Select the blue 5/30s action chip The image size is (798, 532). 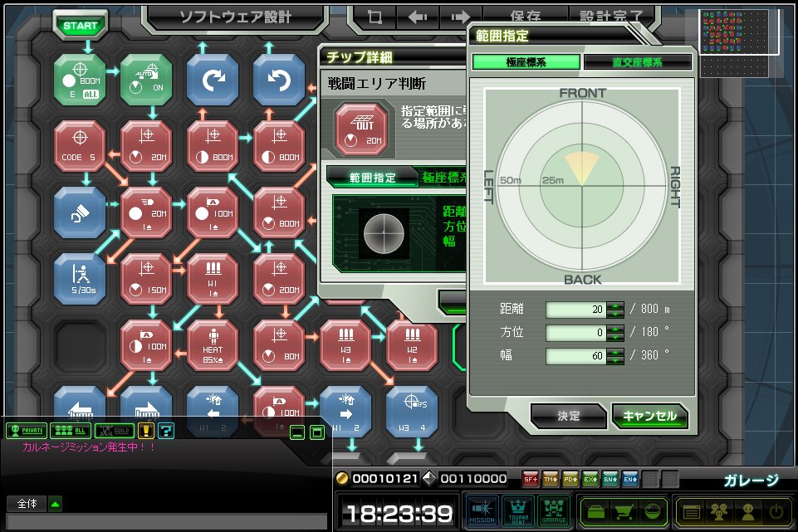point(80,279)
